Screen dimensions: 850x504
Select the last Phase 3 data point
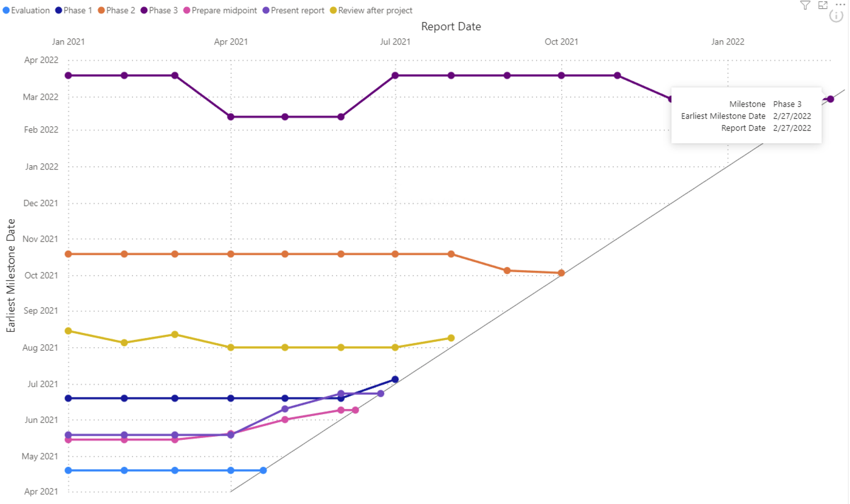coord(830,99)
